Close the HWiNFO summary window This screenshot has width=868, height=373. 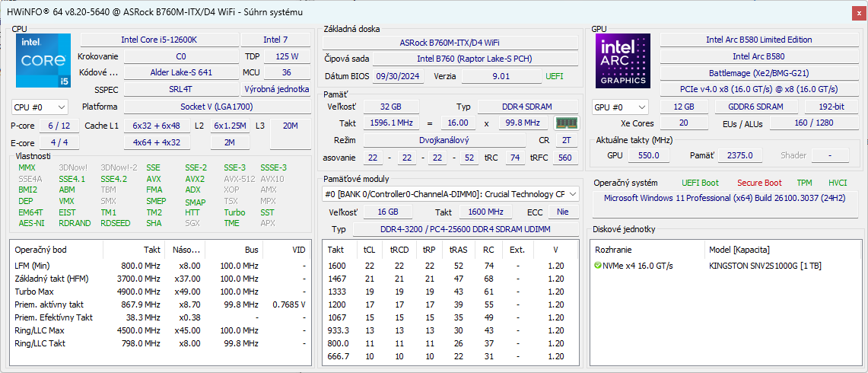click(859, 13)
